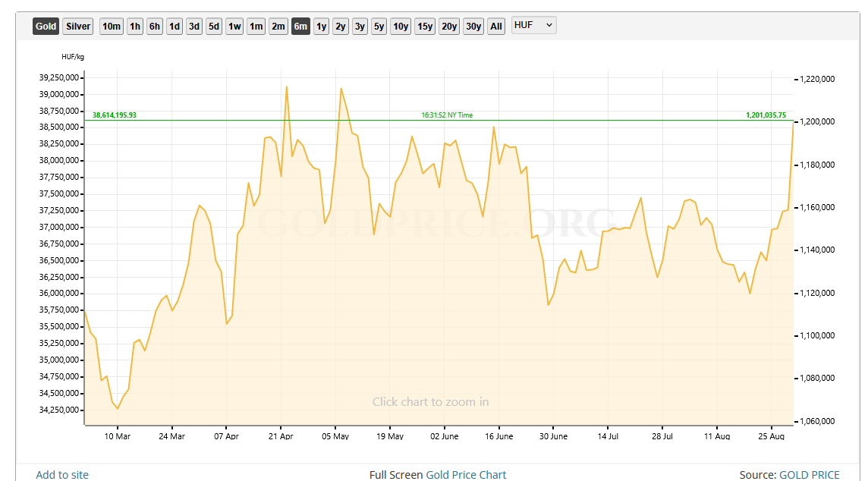868x481 pixels.
Task: Click the HUF/kg unit label
Action: [x=73, y=56]
